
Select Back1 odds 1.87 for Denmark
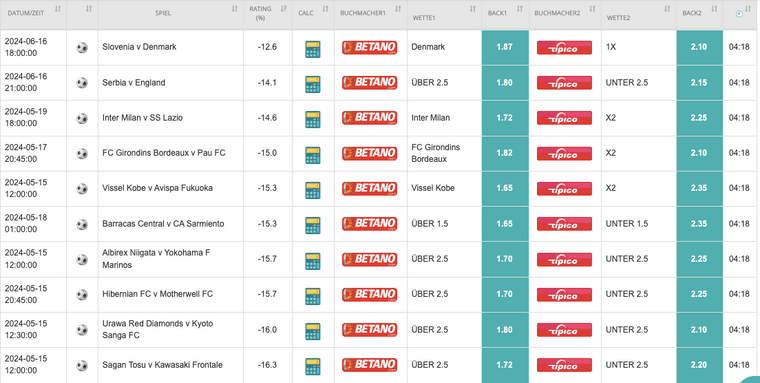[x=505, y=48]
